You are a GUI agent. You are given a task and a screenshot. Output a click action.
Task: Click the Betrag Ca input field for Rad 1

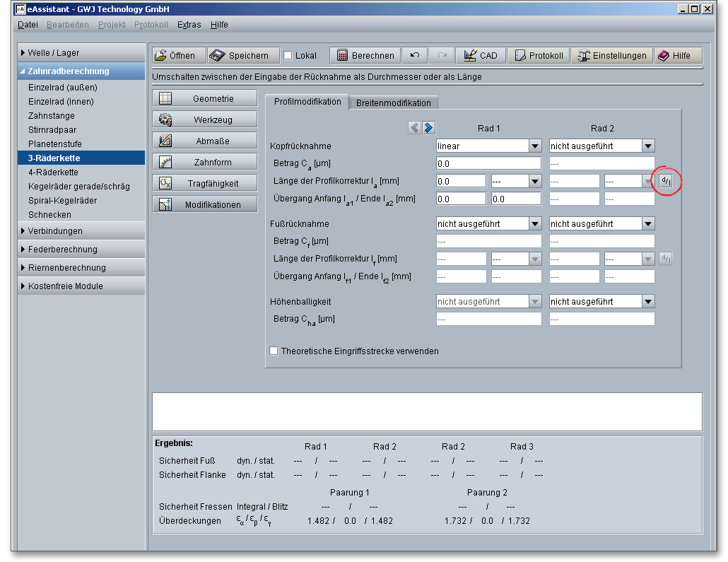488,163
